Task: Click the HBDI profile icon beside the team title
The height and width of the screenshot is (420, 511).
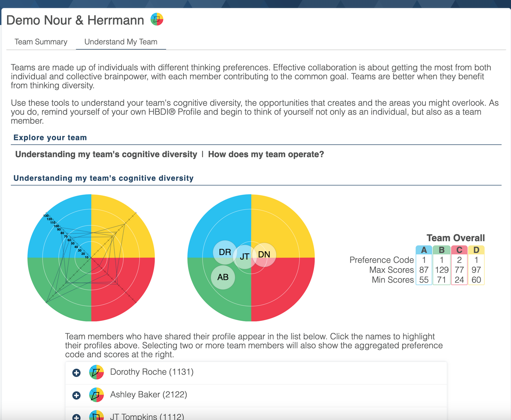Action: coord(157,19)
